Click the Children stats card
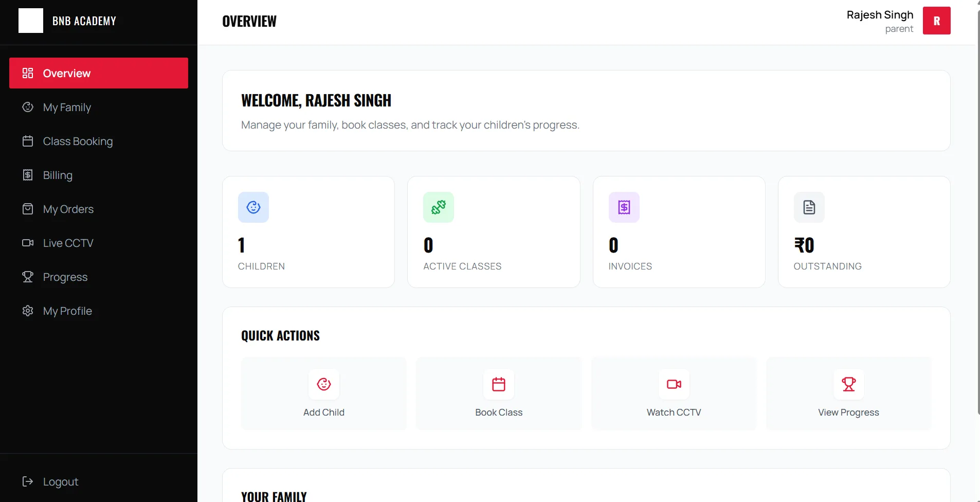The image size is (980, 502). click(x=308, y=231)
